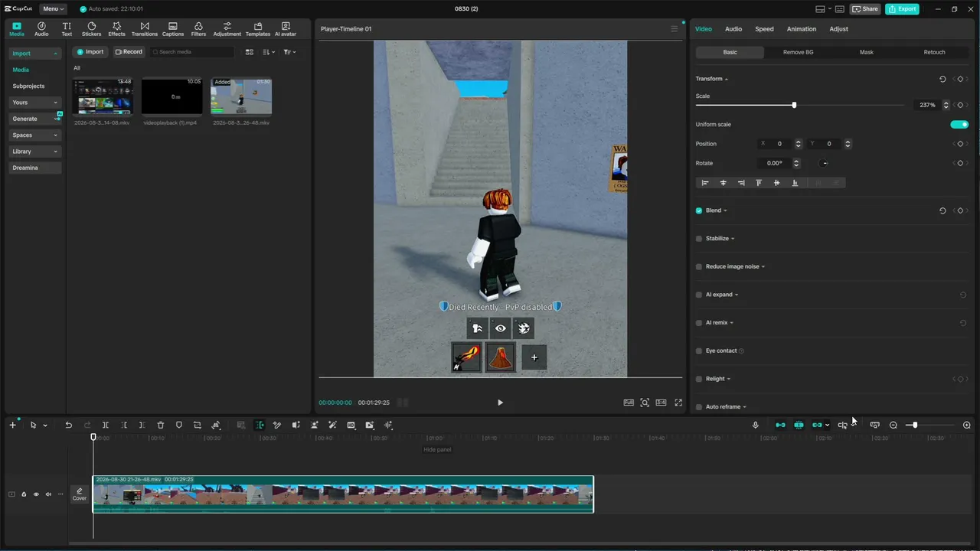Viewport: 980px width, 551px height.
Task: Enable the Stabilize checkbox
Action: pyautogui.click(x=699, y=239)
